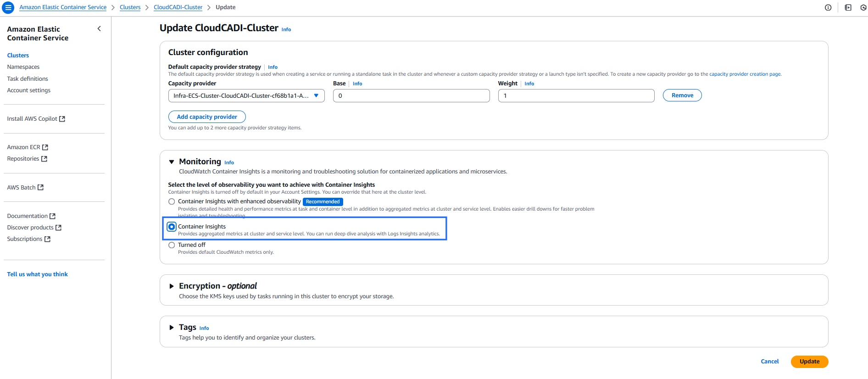This screenshot has height=379, width=868.
Task: Open Task definitions in the sidebar
Action: 28,79
